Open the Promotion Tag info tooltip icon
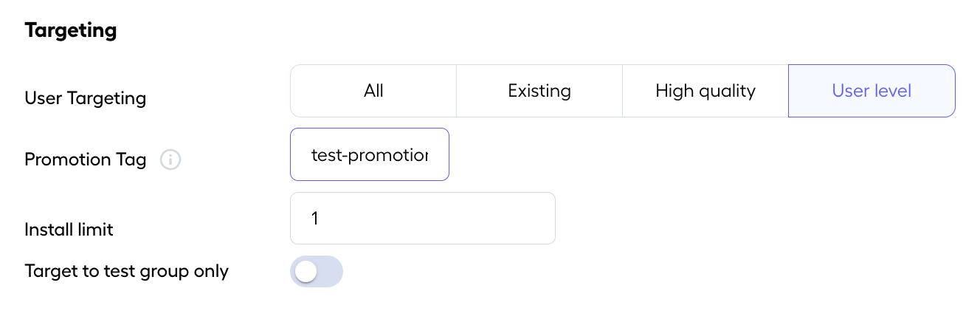The width and height of the screenshot is (980, 322). (170, 160)
